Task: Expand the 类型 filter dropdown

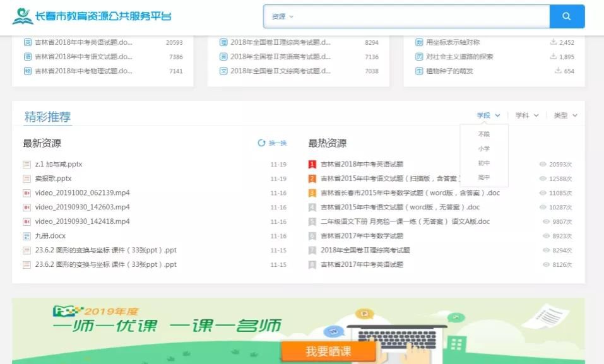Action: [565, 115]
